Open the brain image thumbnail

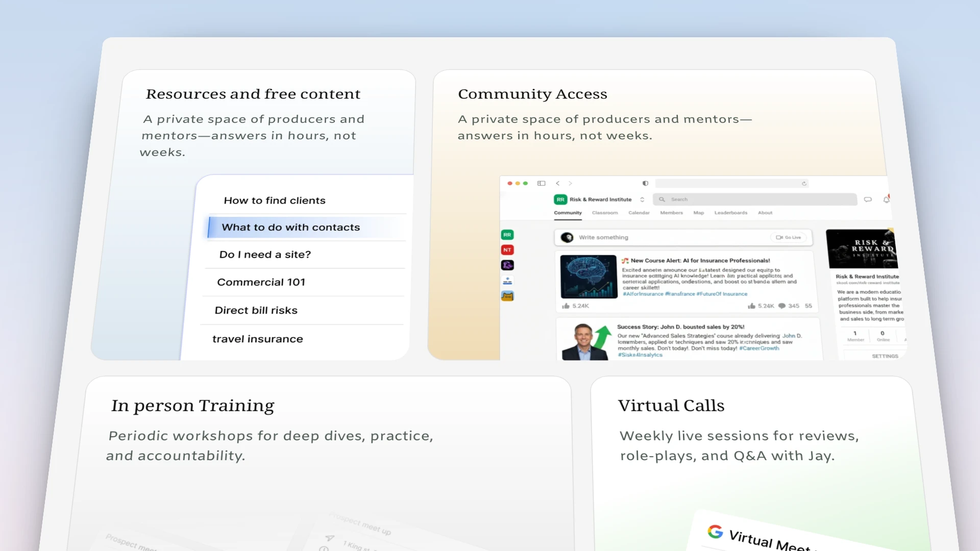[589, 277]
